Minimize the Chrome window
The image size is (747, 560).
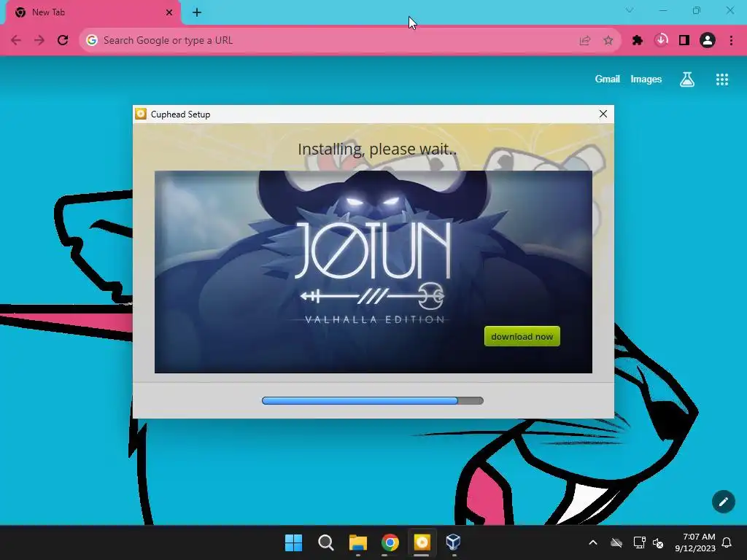(x=662, y=10)
